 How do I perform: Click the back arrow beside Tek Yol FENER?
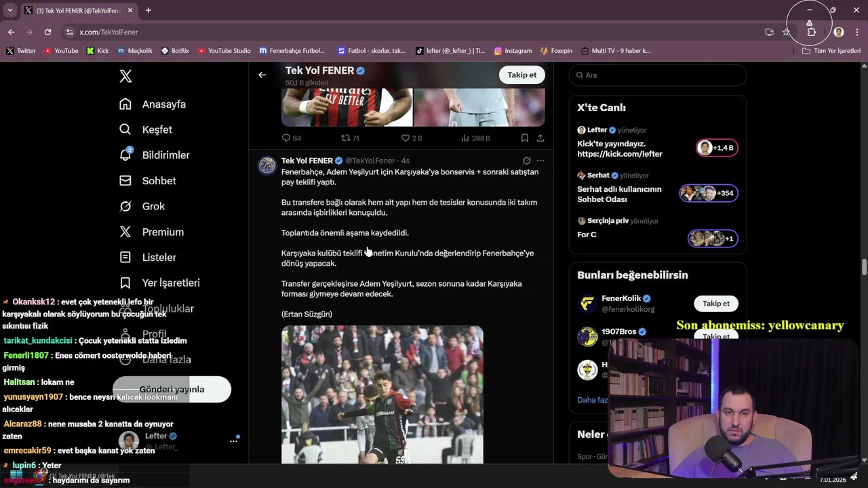[262, 75]
